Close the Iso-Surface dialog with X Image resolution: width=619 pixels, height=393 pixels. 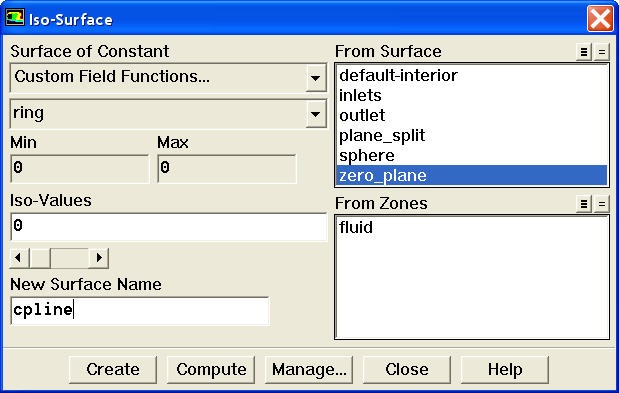click(600, 19)
